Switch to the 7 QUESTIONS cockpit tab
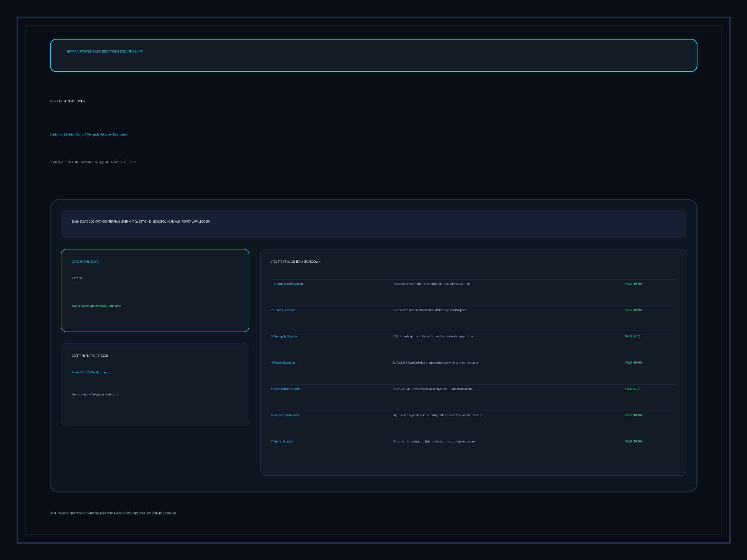 [x=141, y=222]
